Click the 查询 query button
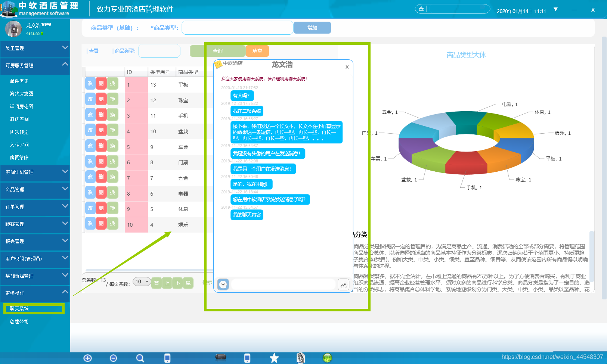 (217, 51)
